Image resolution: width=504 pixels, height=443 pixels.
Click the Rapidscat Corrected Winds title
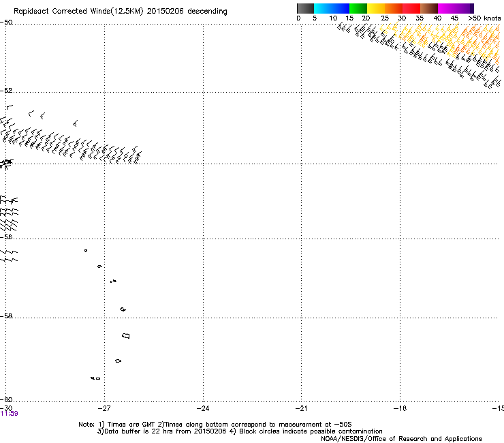121,12
